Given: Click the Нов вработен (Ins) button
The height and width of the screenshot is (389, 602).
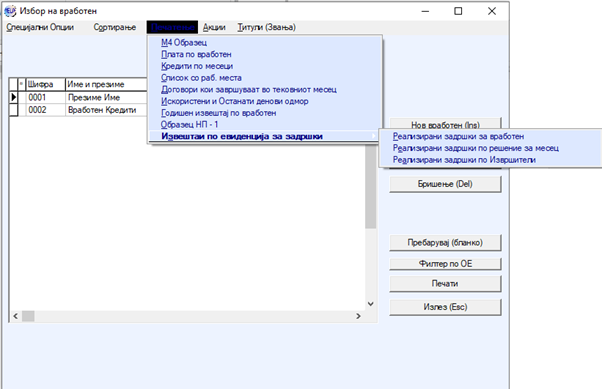Looking at the screenshot, I should [x=445, y=124].
